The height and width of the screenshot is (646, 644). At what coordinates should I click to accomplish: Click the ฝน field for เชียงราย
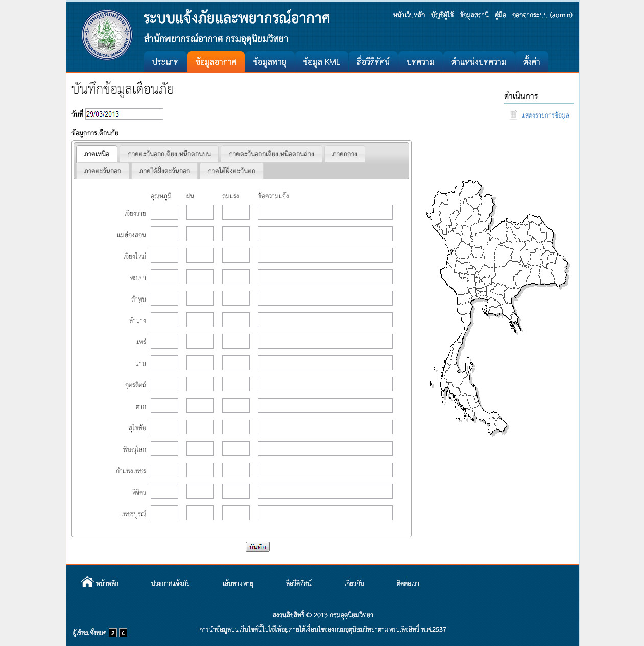click(200, 213)
